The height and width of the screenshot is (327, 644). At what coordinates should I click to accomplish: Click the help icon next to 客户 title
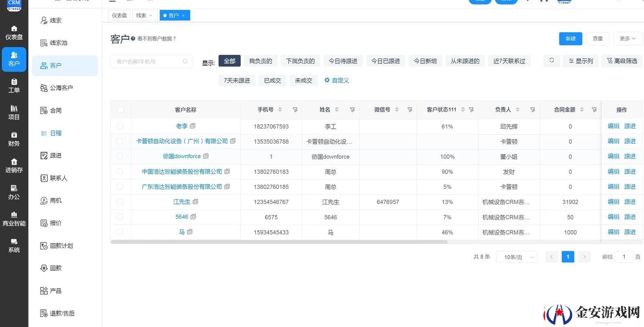pos(133,38)
